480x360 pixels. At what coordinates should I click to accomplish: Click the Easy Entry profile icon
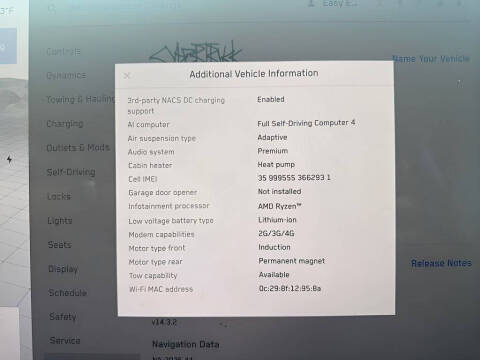(311, 3)
